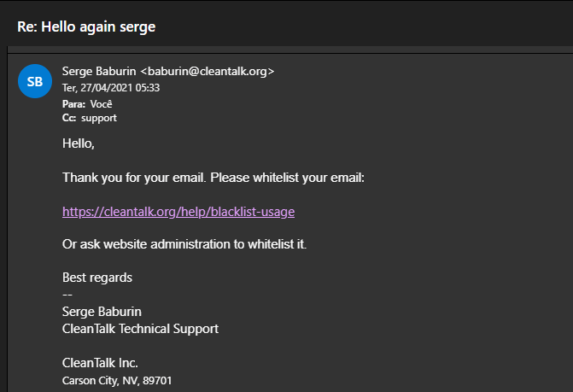Screen dimensions: 573x392
Task: Click the Carson City, NV, 89701 address
Action: 117,381
